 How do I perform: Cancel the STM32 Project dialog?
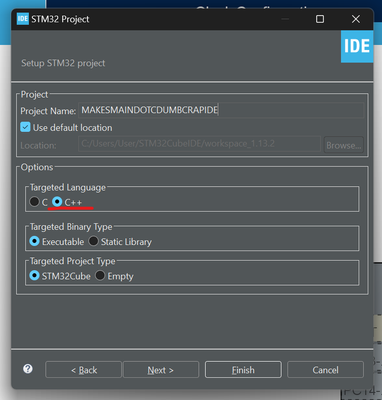click(x=325, y=370)
